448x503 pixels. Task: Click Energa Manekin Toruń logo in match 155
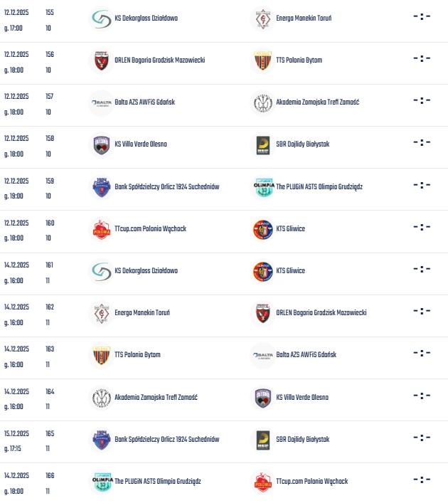(x=262, y=18)
